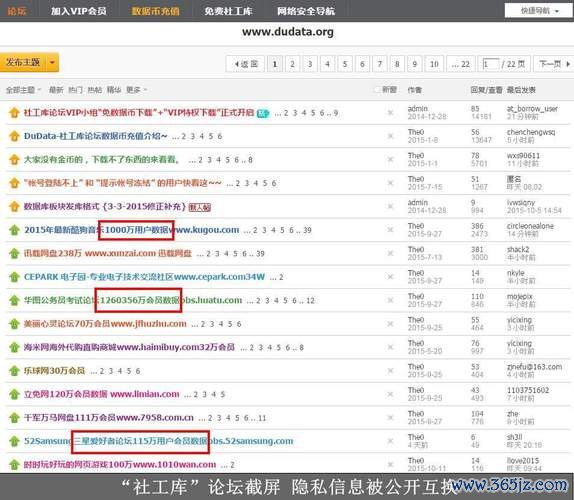Open the 网络安全导航 nav tab

click(x=306, y=11)
